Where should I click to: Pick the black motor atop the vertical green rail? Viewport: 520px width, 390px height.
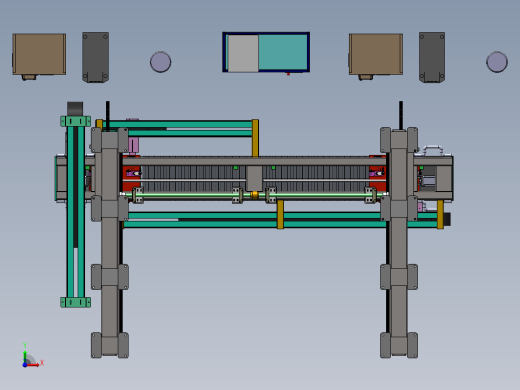75,109
